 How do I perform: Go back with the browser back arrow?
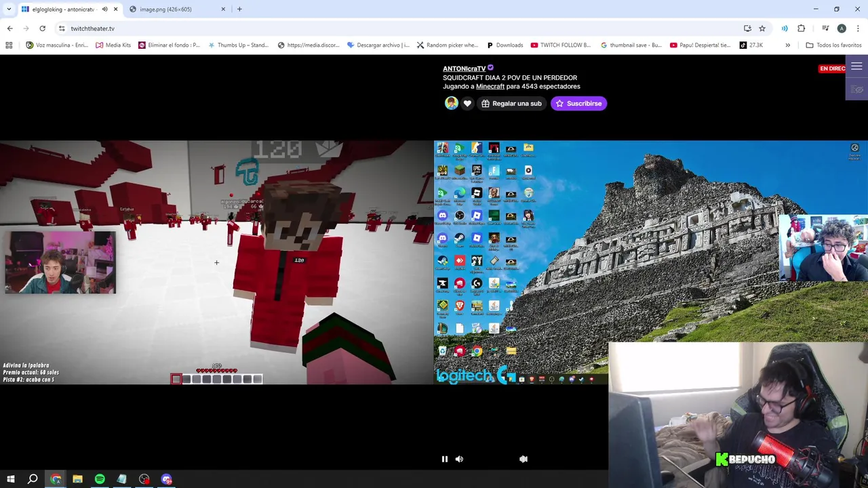point(9,28)
